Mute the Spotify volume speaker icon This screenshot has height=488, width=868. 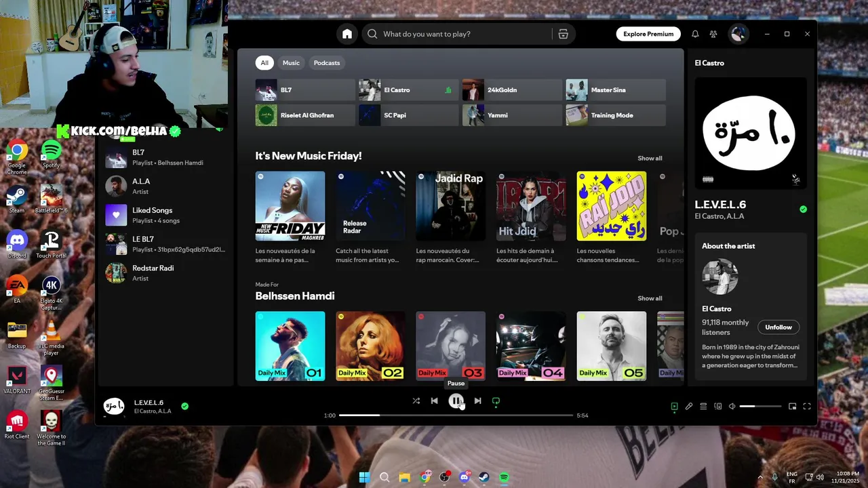[x=732, y=407]
